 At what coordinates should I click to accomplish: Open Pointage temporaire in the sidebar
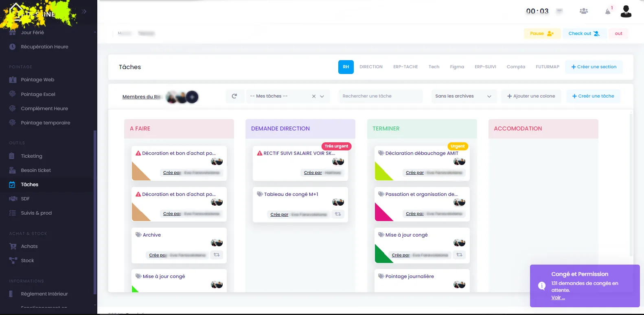tap(46, 123)
